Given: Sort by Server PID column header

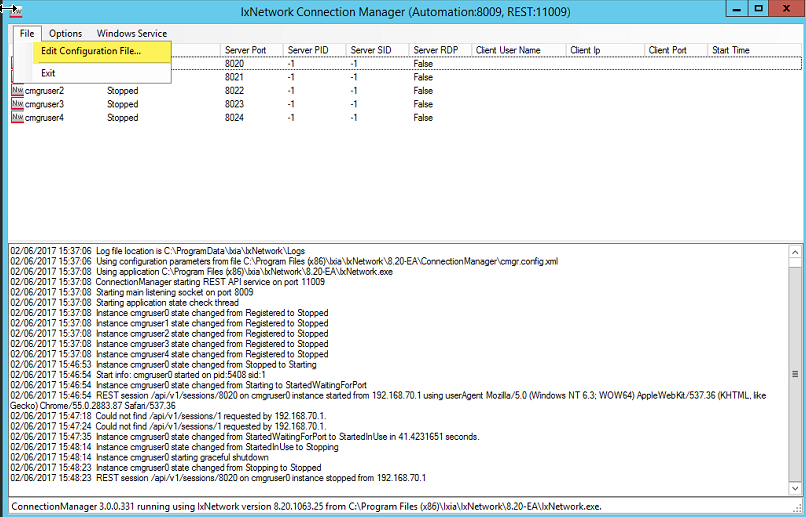Looking at the screenshot, I should tap(309, 50).
